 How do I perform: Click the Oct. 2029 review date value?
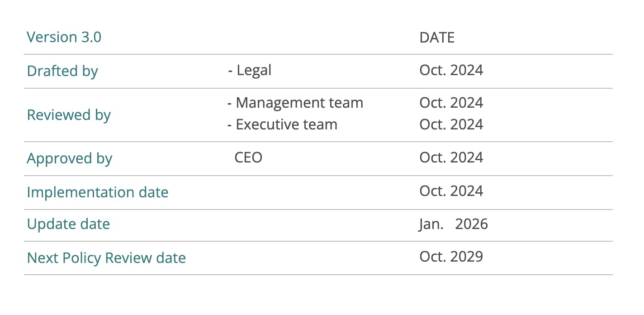(x=451, y=257)
